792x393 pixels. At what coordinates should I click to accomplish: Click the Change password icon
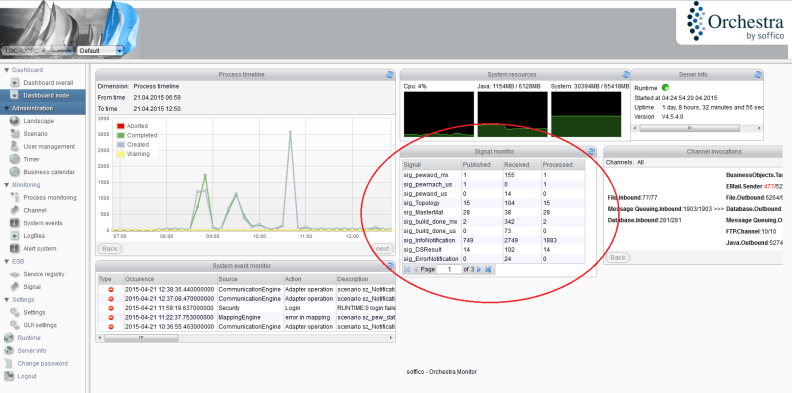(x=8, y=364)
